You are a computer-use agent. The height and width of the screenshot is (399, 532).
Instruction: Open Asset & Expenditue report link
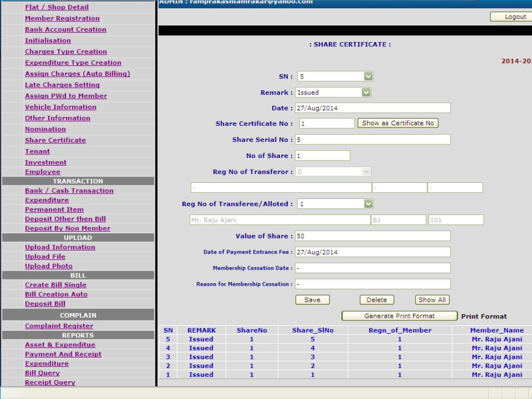(60, 345)
